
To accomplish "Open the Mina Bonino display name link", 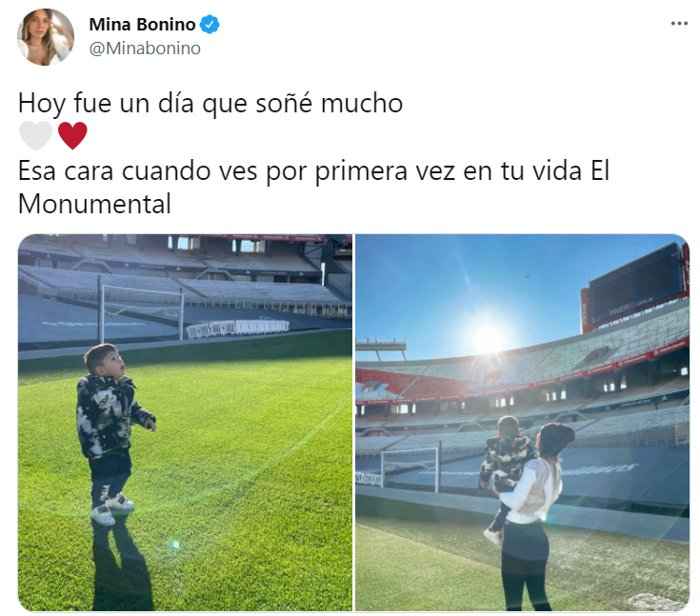I will [x=143, y=24].
